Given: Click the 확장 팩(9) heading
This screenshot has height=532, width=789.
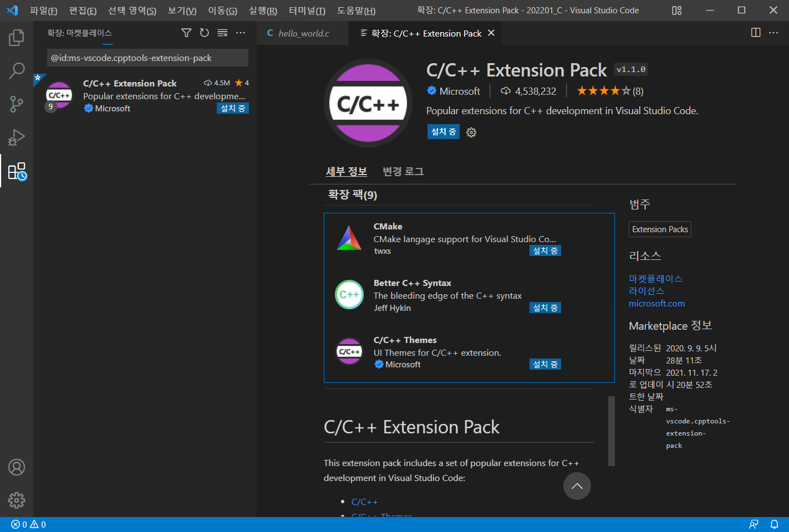Looking at the screenshot, I should click(x=353, y=195).
